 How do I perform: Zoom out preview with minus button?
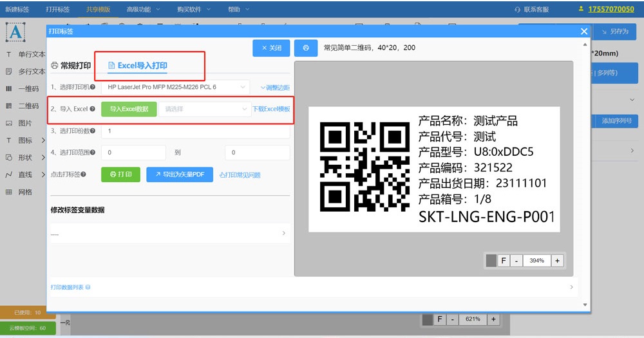click(516, 261)
